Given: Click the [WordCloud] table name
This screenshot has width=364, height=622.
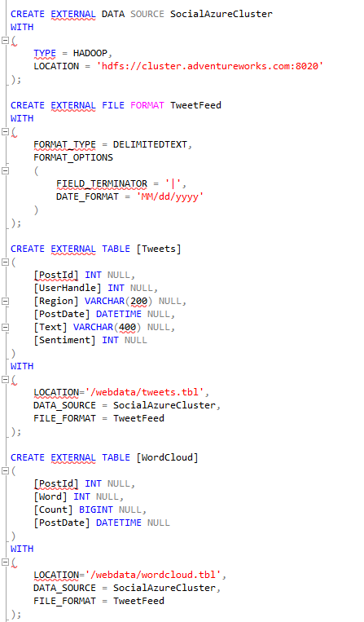Looking at the screenshot, I should click(167, 458).
